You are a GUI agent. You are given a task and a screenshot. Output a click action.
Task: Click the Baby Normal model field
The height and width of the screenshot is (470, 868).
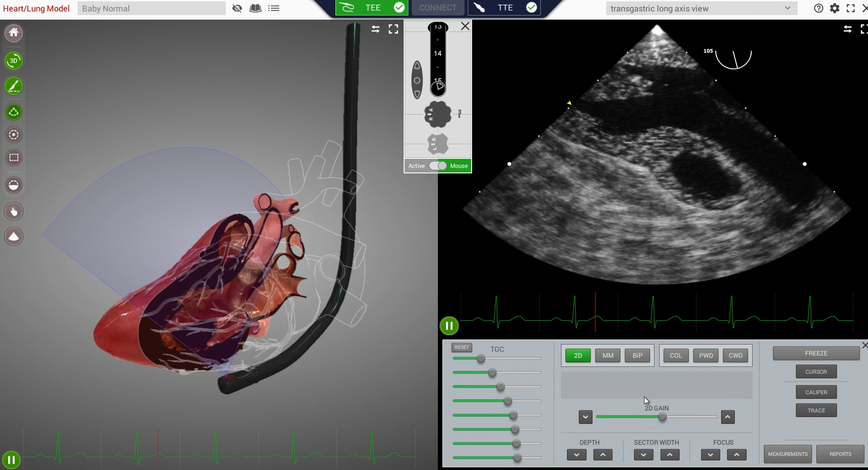click(x=151, y=8)
